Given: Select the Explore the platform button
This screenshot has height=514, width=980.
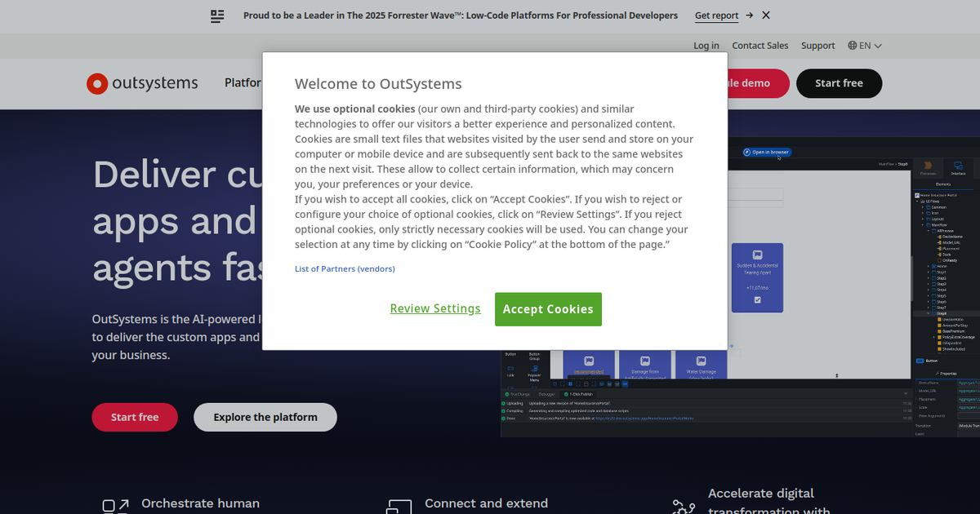Looking at the screenshot, I should pos(265,417).
